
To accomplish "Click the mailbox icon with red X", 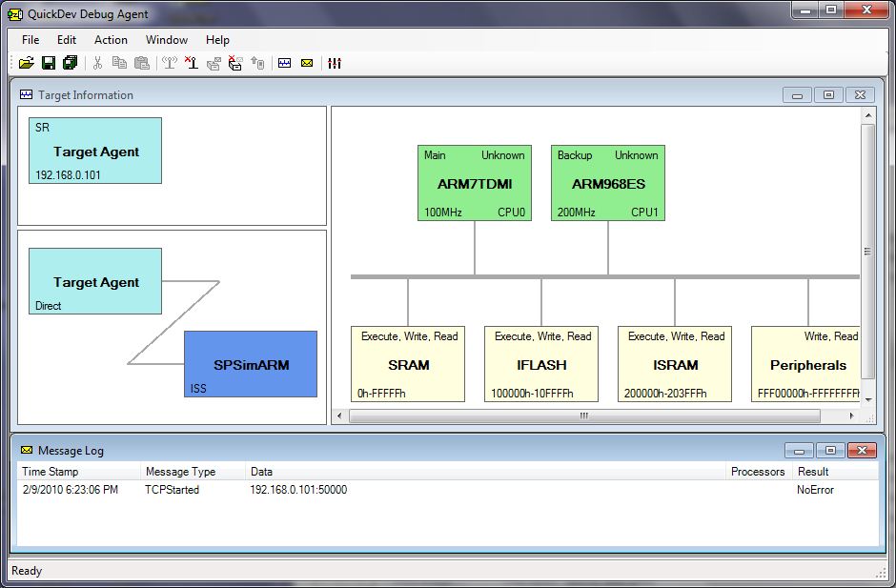I will pos(235,63).
